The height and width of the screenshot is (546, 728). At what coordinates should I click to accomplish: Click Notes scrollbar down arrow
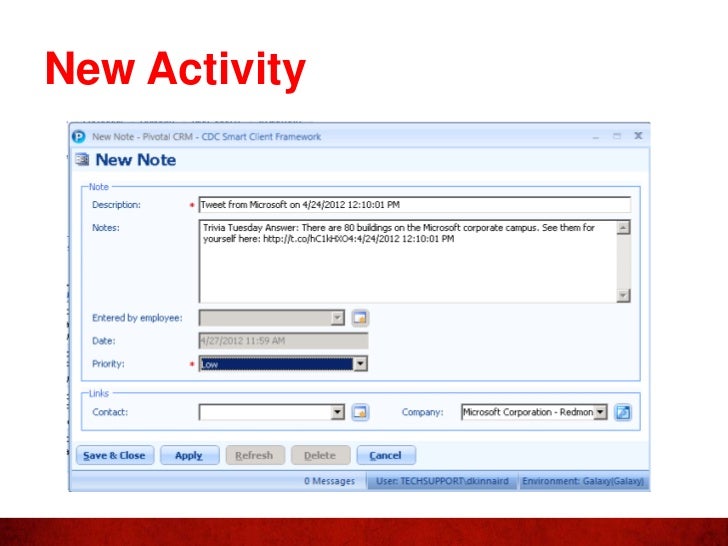coord(623,295)
